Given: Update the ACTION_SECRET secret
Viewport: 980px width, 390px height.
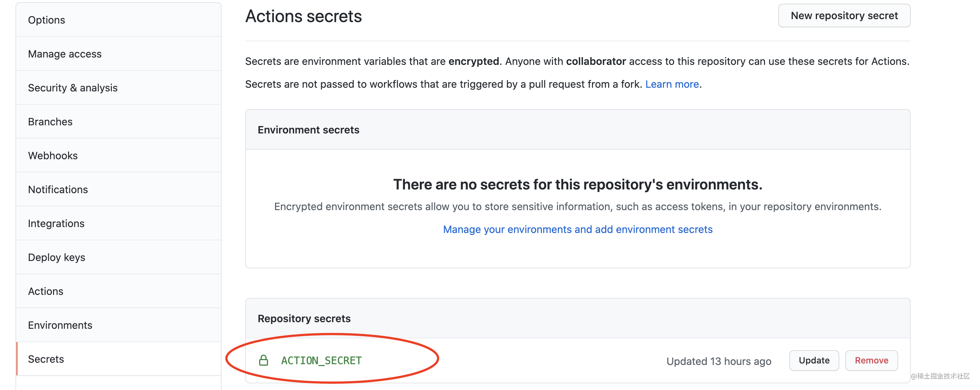Looking at the screenshot, I should pyautogui.click(x=814, y=360).
